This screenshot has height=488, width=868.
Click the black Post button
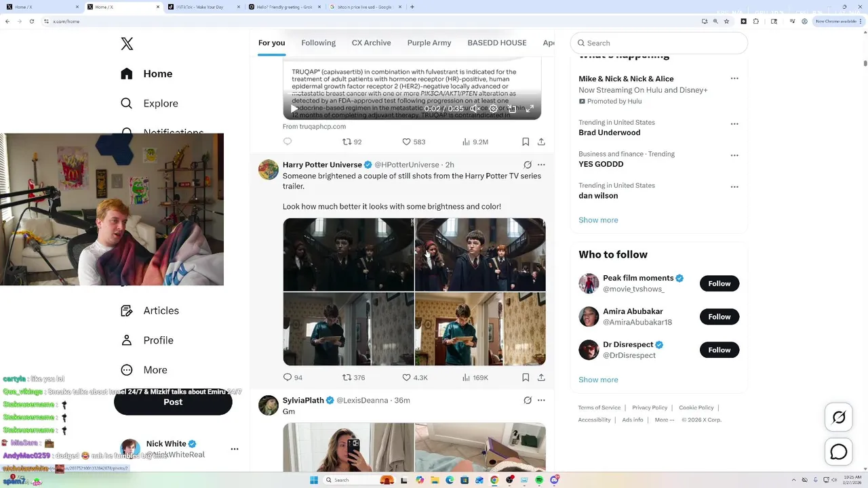(173, 402)
